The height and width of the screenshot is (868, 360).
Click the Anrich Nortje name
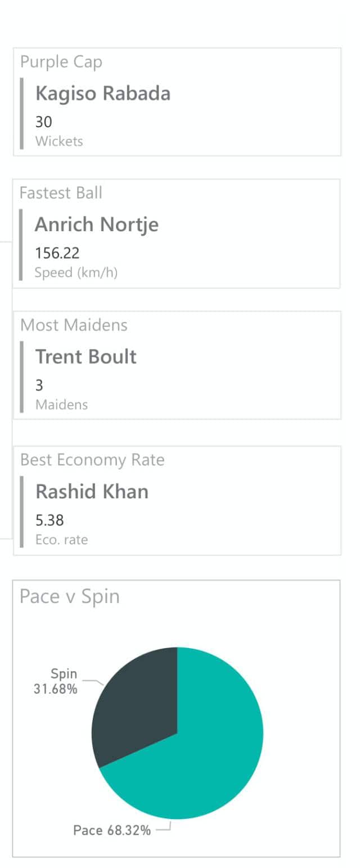(97, 224)
